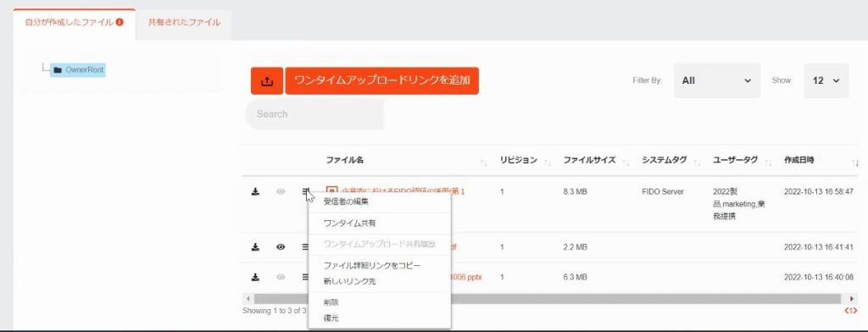Select the OwnerRoot tree node
This screenshot has width=868, height=332.
coord(77,70)
